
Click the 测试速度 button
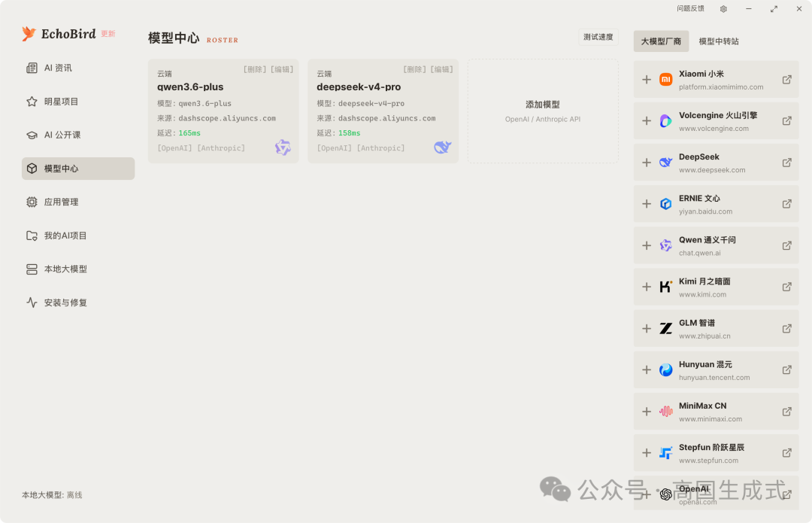pos(598,37)
